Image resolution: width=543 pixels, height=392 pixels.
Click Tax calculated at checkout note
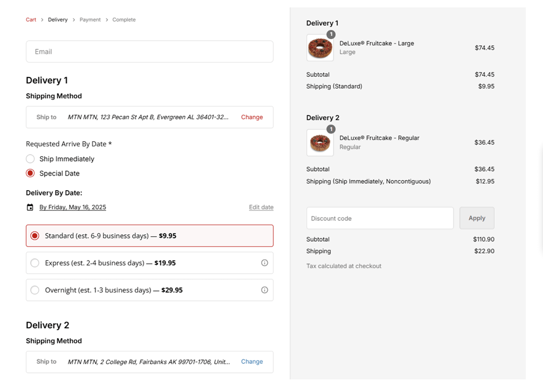coord(344,266)
